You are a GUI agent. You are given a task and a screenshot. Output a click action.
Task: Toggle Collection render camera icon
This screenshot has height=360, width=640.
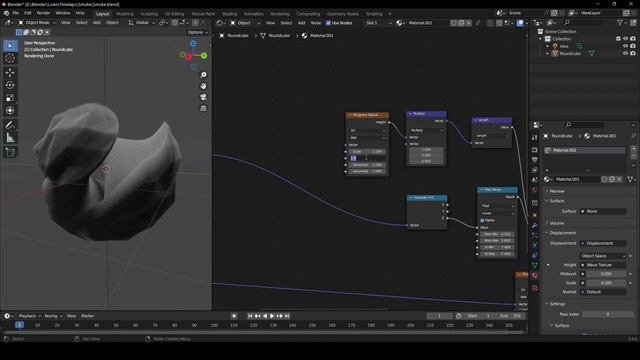633,39
